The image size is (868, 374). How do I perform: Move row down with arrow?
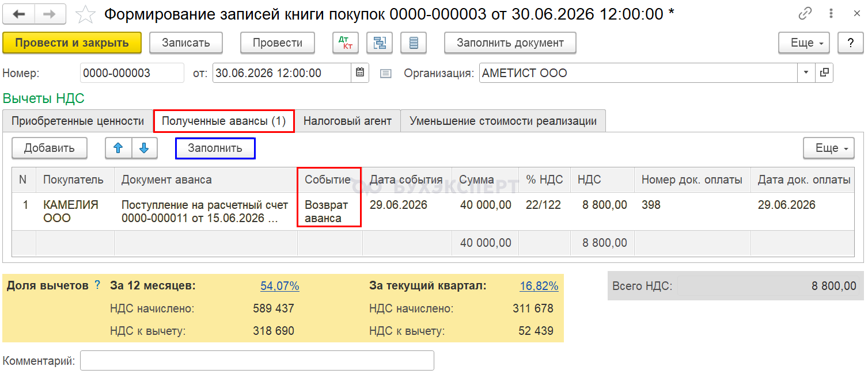pos(145,148)
